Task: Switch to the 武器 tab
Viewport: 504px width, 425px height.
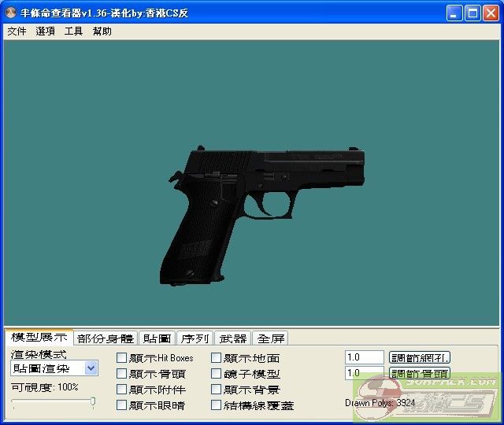Action: pyautogui.click(x=233, y=338)
